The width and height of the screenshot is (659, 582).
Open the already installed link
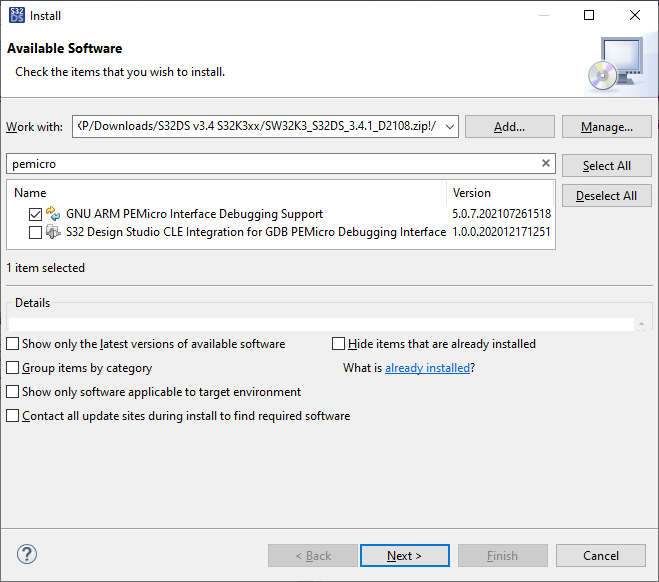click(x=427, y=368)
